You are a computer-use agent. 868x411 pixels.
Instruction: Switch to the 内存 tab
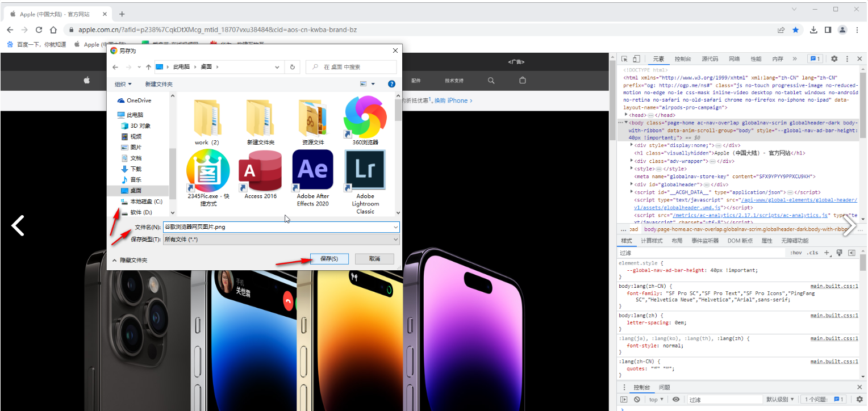coord(778,58)
